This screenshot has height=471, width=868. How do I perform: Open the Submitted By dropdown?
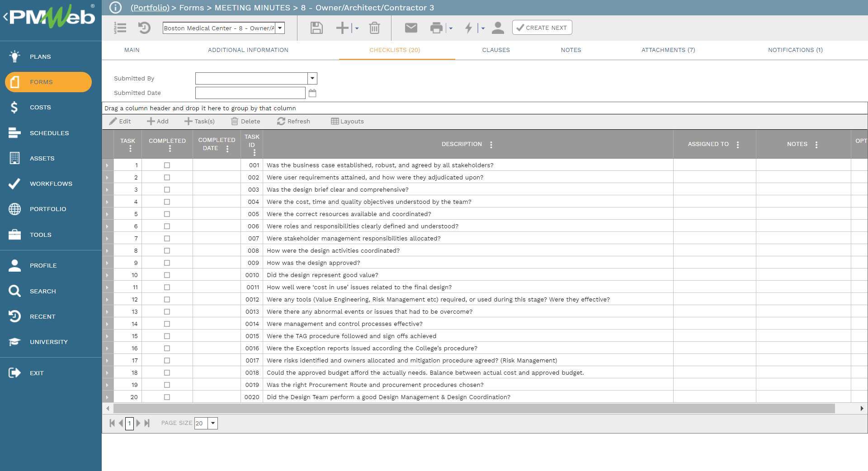point(312,79)
